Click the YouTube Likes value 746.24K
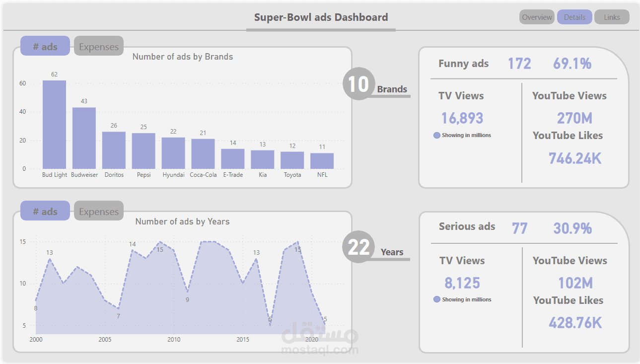 [x=575, y=157]
